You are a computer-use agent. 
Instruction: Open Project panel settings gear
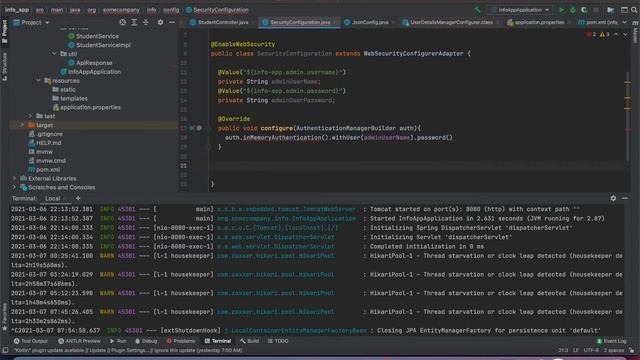(160, 22)
